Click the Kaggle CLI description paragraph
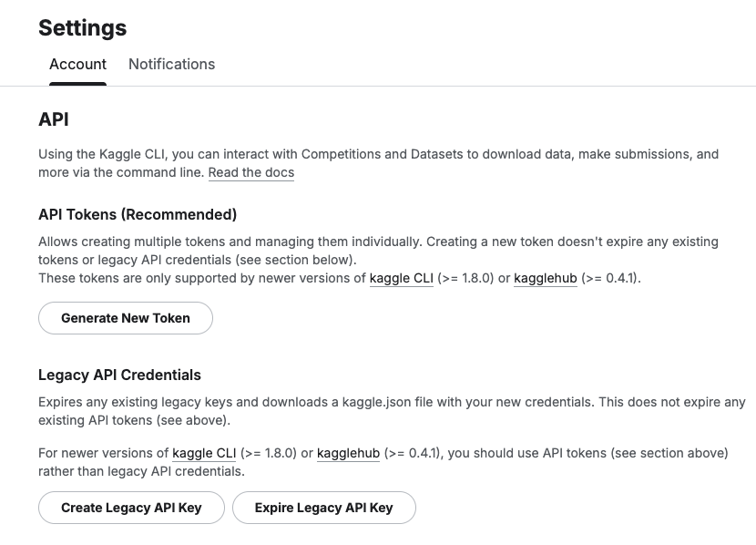This screenshot has height=545, width=756. (x=378, y=155)
